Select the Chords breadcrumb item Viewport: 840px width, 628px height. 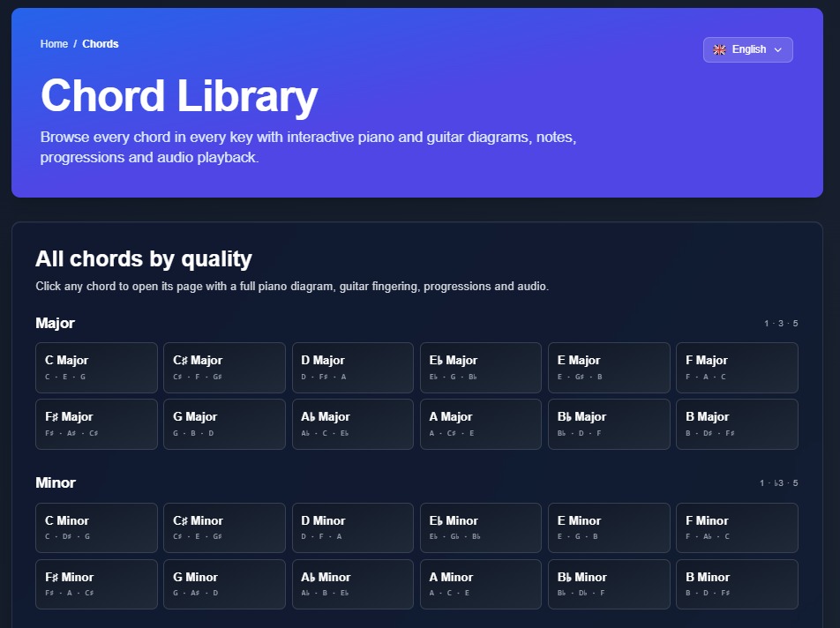tap(100, 43)
